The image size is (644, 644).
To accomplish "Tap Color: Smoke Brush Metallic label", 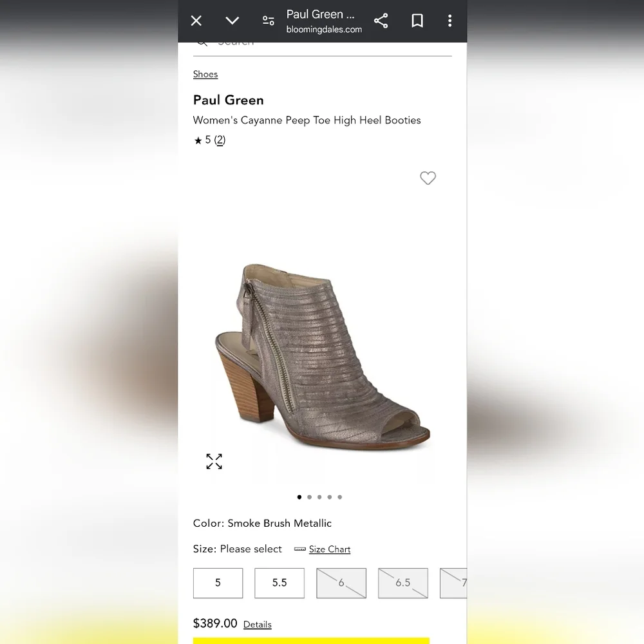I will [263, 523].
